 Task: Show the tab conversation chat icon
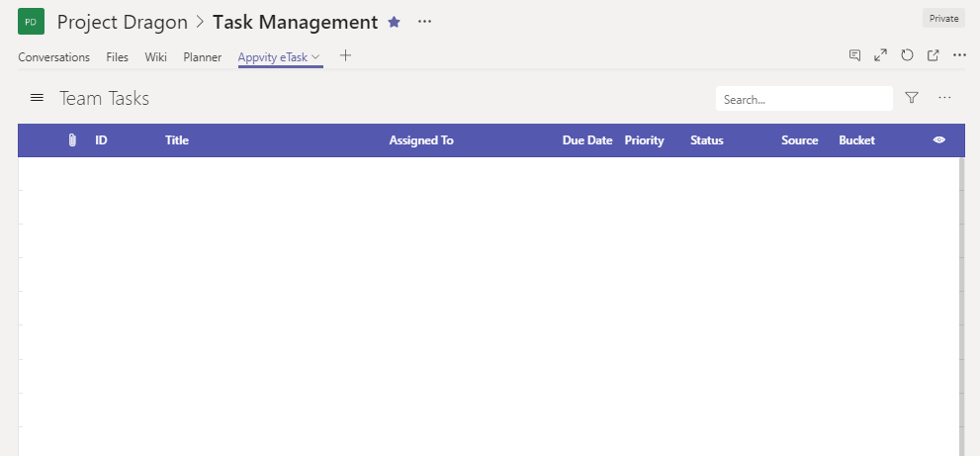tap(854, 55)
